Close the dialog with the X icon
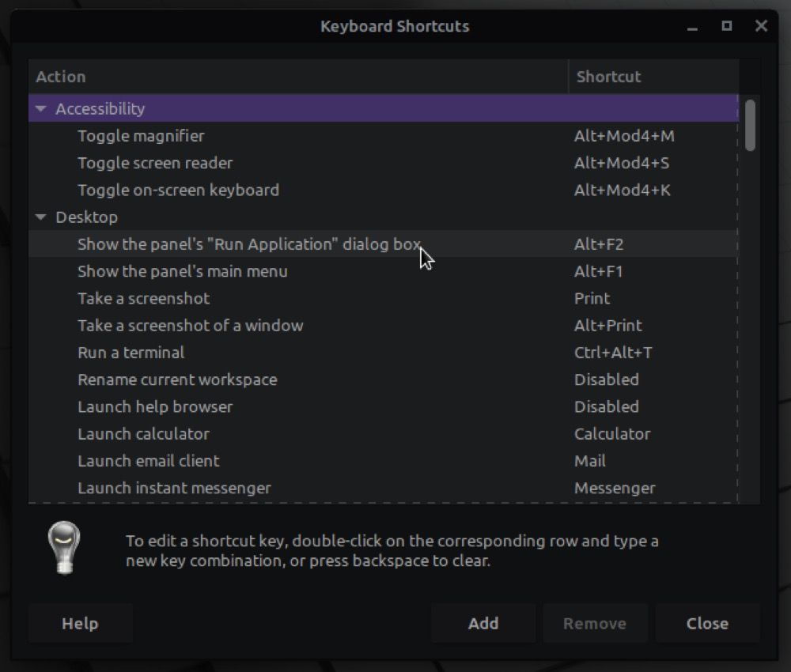Image resolution: width=791 pixels, height=672 pixels. [x=761, y=26]
